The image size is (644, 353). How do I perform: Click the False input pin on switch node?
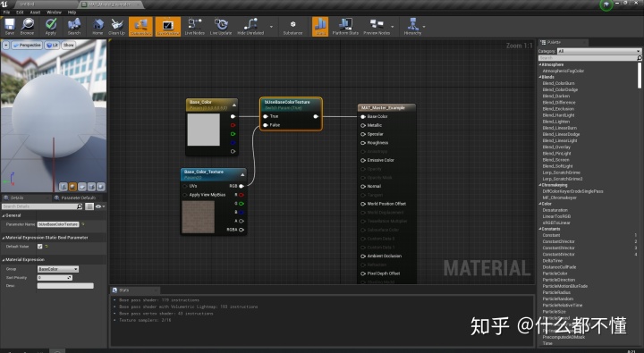266,125
